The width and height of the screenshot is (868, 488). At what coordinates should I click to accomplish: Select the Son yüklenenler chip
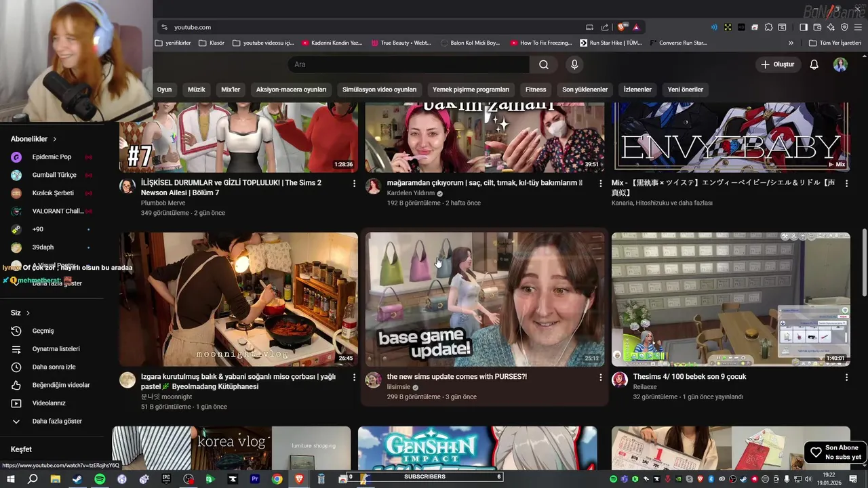click(x=585, y=89)
